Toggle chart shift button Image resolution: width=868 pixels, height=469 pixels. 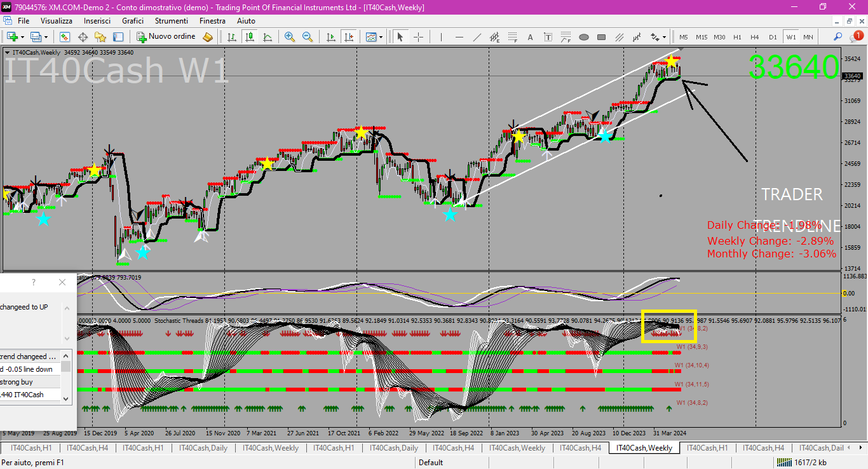click(x=348, y=37)
